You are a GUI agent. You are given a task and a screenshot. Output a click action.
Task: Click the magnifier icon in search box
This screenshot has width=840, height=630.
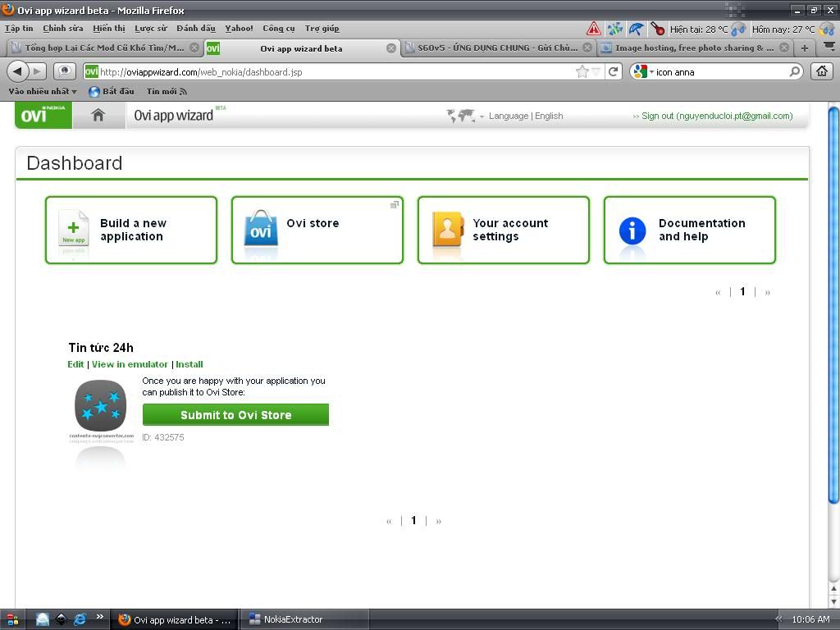(795, 71)
